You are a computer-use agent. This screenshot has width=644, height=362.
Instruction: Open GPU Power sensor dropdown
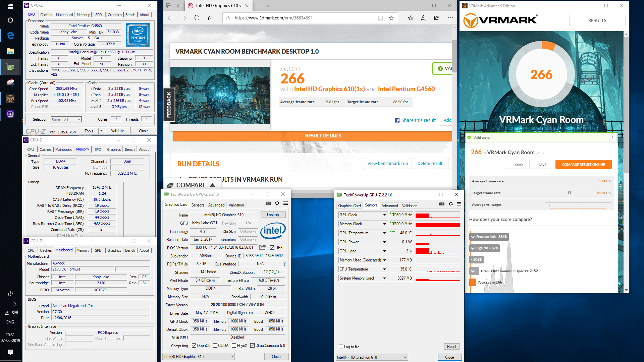(384, 242)
